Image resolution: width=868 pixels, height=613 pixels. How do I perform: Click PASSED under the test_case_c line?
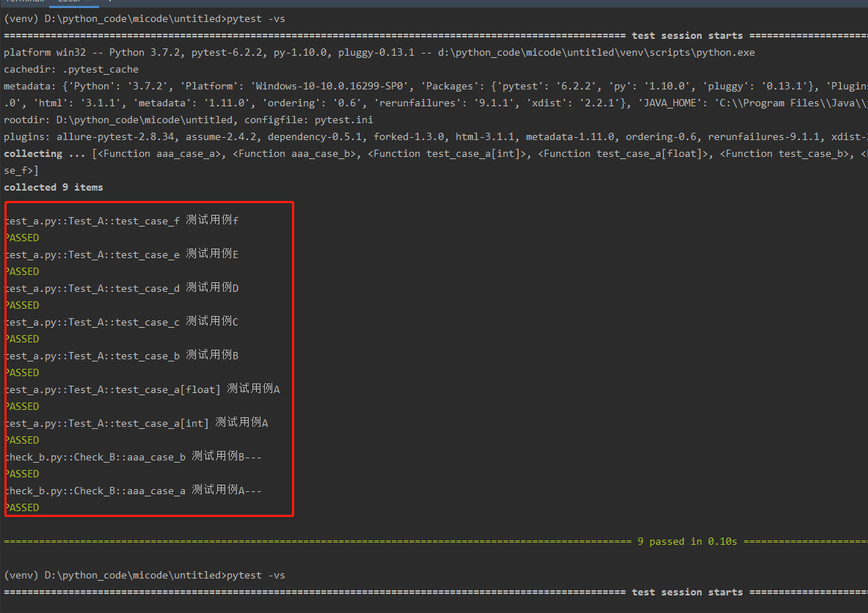pos(22,339)
